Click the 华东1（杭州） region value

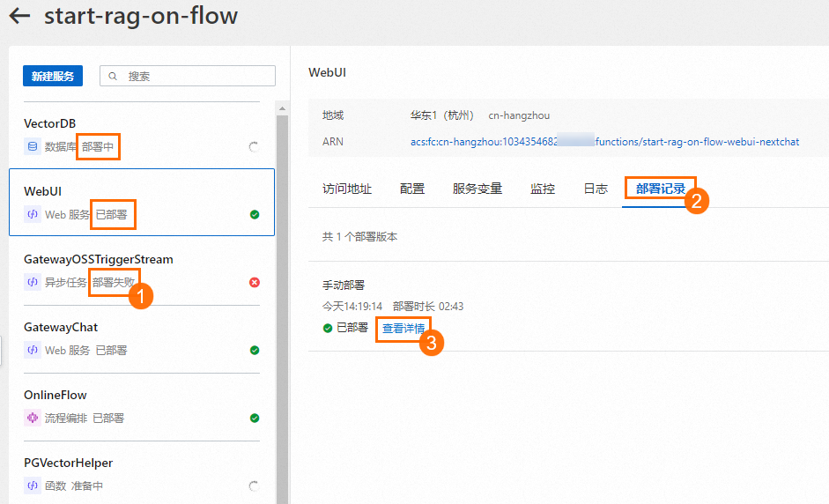click(x=442, y=115)
